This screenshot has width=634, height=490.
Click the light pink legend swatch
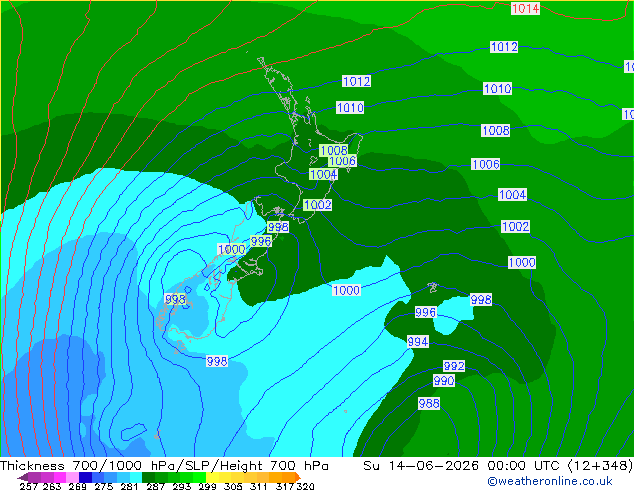click(x=72, y=477)
